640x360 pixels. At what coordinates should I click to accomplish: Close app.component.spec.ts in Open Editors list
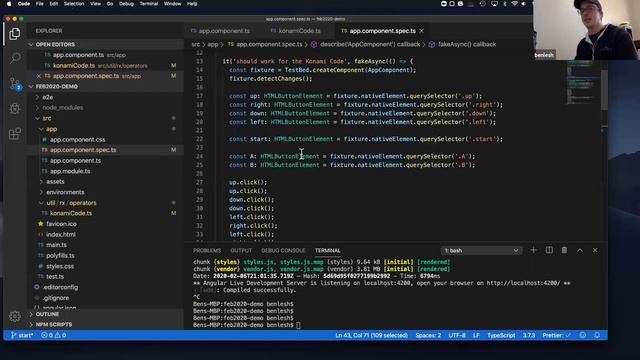[39, 76]
